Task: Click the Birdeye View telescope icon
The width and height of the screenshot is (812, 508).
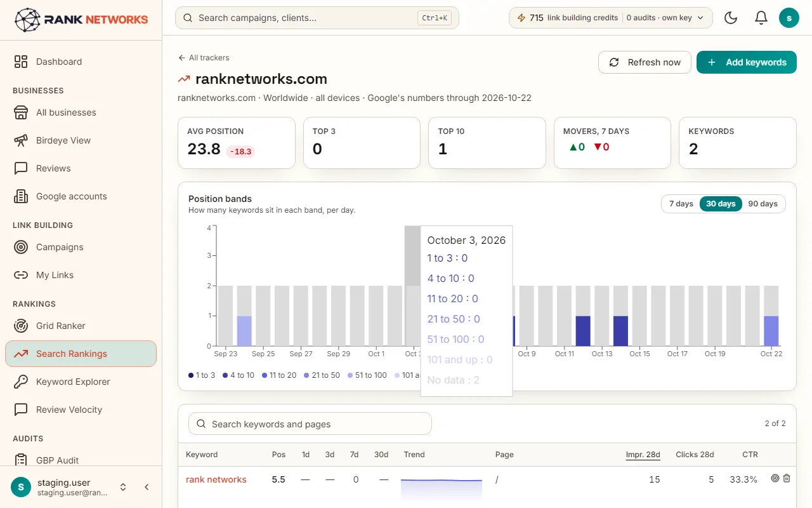Action: (21, 140)
